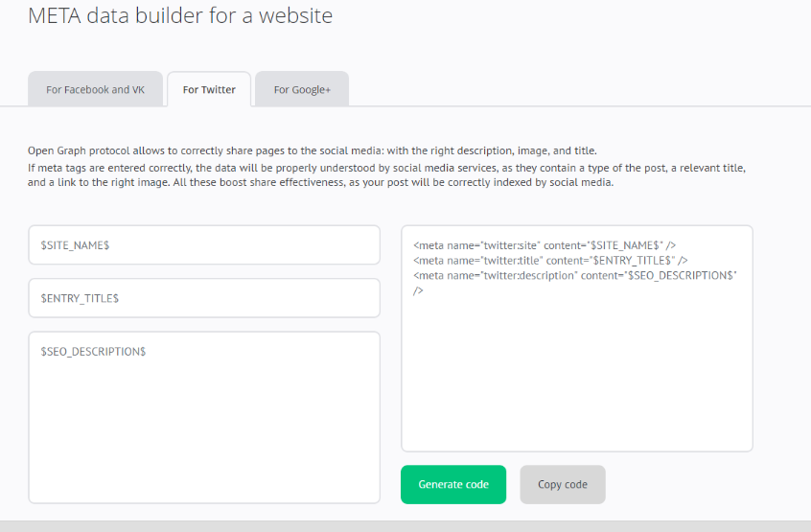Click the META data builder heading
The image size is (811, 532).
(180, 15)
